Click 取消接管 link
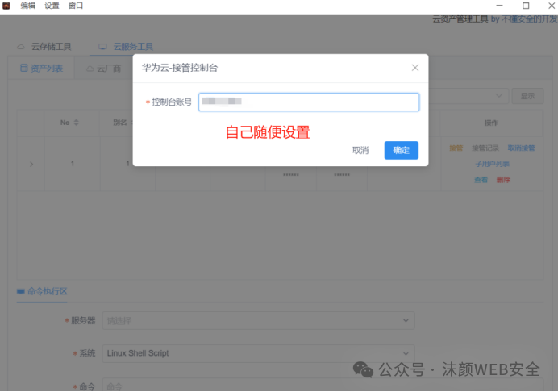This screenshot has height=392, width=558. (521, 148)
